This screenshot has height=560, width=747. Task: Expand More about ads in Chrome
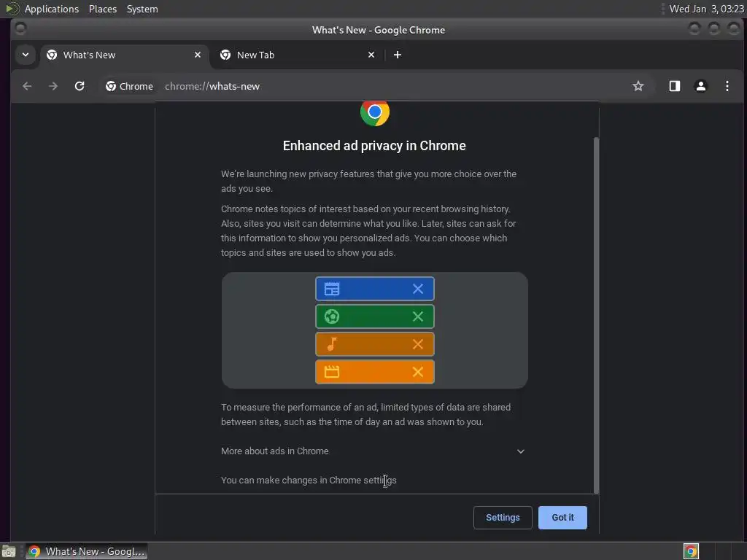pyautogui.click(x=374, y=451)
